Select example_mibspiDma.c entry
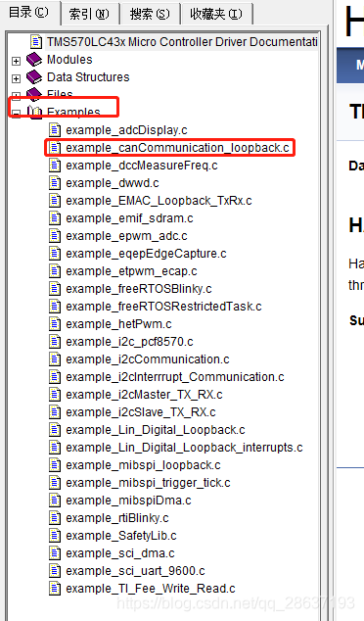The width and height of the screenshot is (364, 621). [128, 501]
